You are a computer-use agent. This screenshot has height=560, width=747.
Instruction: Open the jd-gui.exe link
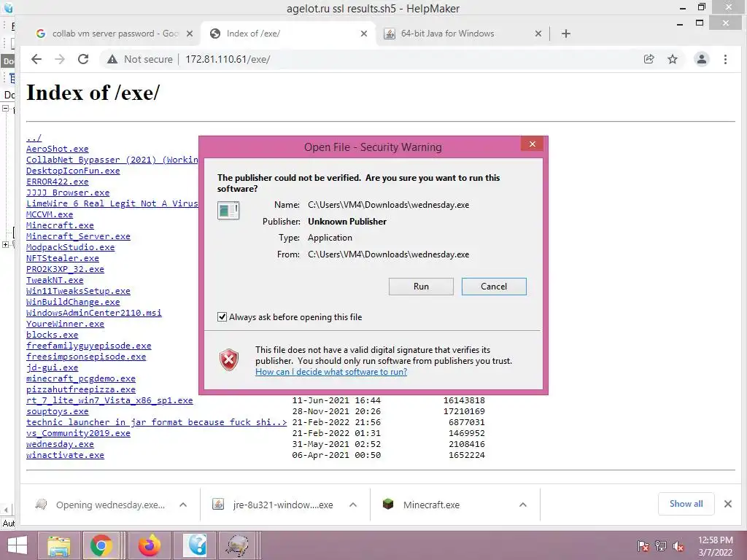coord(52,367)
